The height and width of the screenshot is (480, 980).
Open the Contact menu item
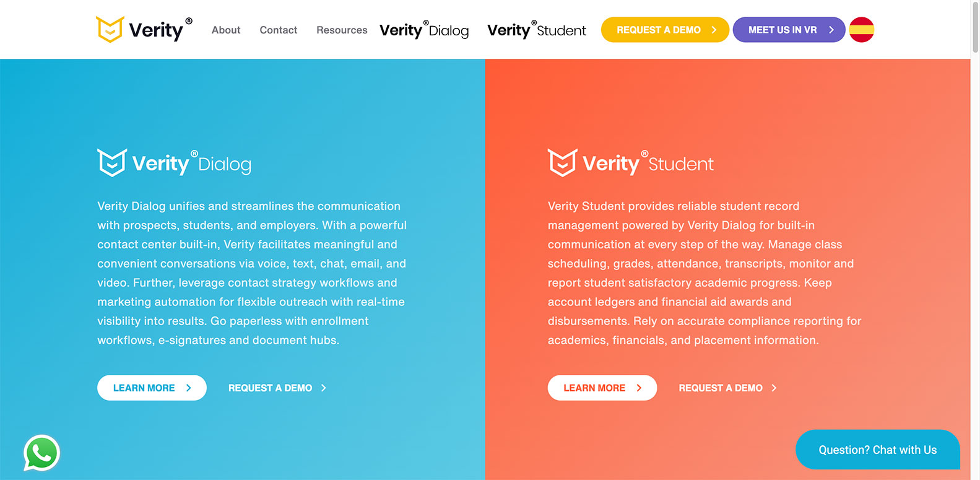tap(279, 30)
